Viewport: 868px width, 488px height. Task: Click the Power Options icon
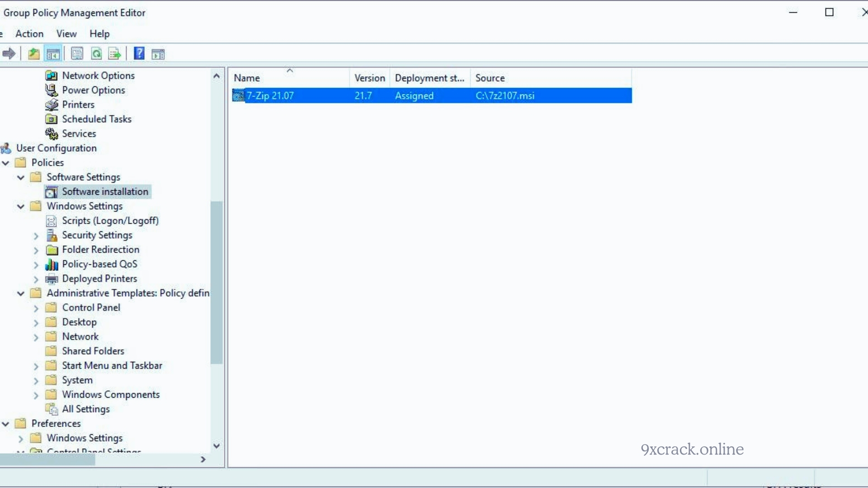tap(52, 90)
